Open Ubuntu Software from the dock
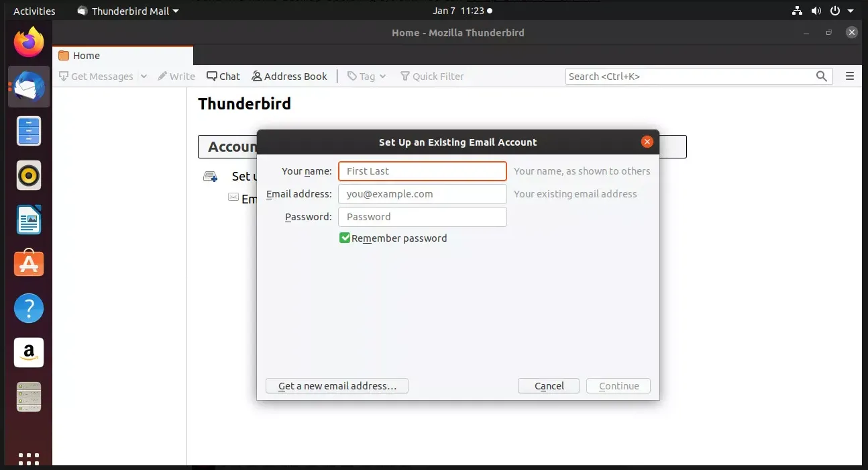Viewport: 868px width, 470px height. [x=29, y=264]
